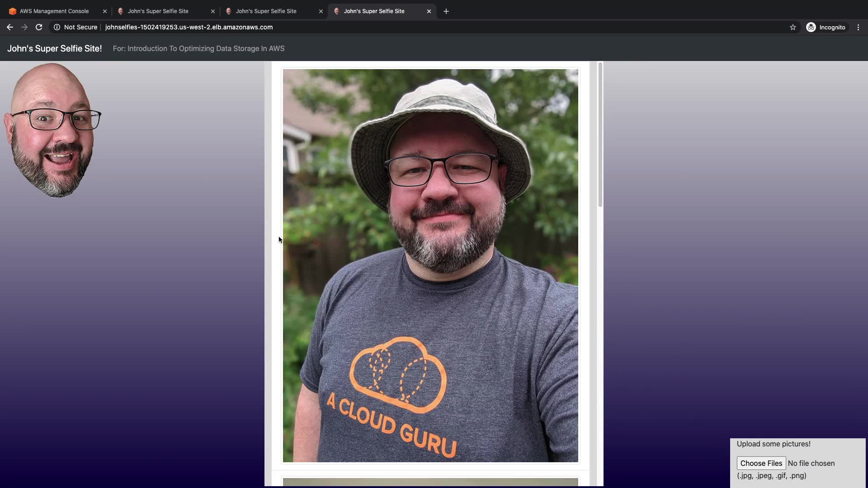Close the active Selfie Site tab
This screenshot has height=488, width=868.
pyautogui.click(x=429, y=11)
